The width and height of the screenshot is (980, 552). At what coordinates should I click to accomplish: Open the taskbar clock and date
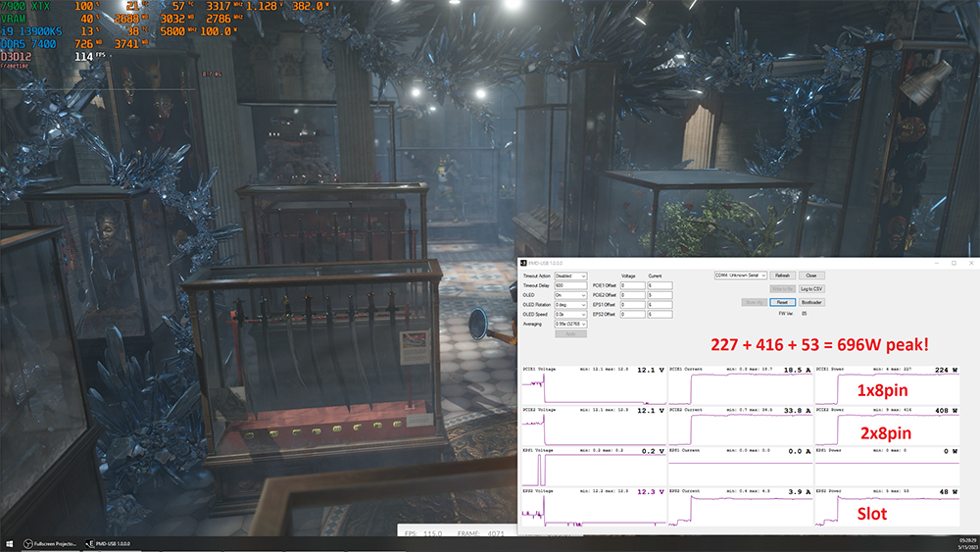pos(967,544)
